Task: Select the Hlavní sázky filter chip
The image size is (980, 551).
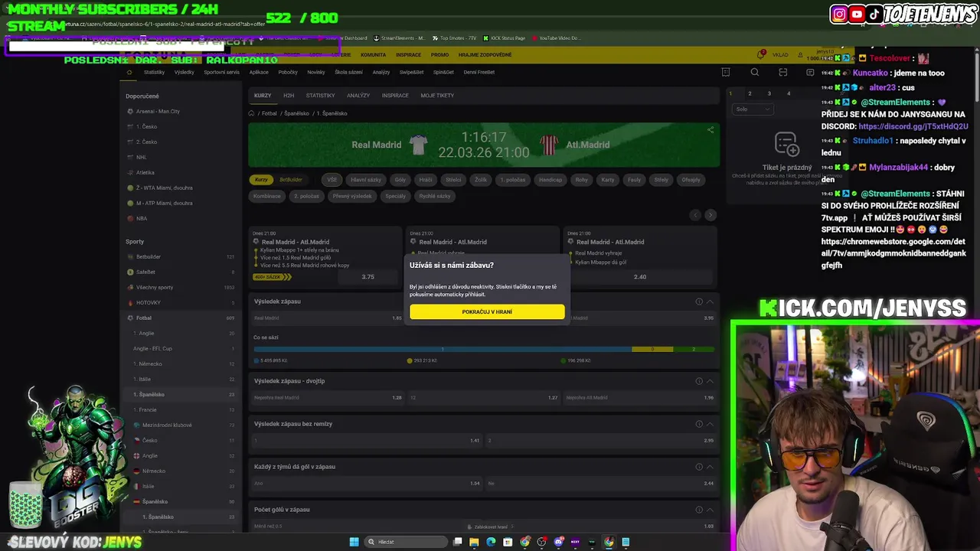Action: 366,180
